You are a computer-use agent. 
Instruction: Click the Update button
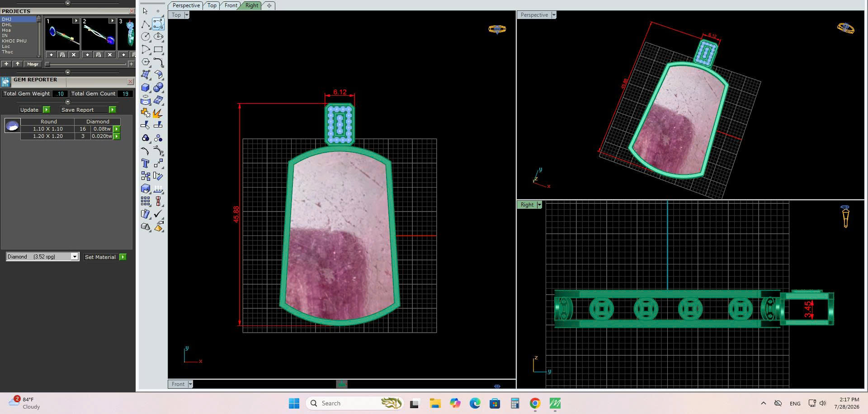pyautogui.click(x=34, y=110)
